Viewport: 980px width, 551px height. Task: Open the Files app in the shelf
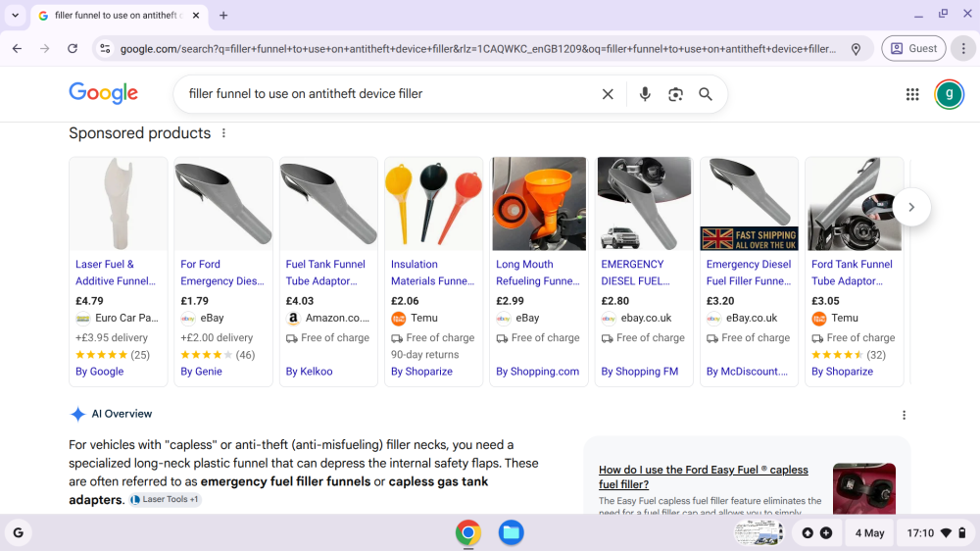click(x=511, y=533)
